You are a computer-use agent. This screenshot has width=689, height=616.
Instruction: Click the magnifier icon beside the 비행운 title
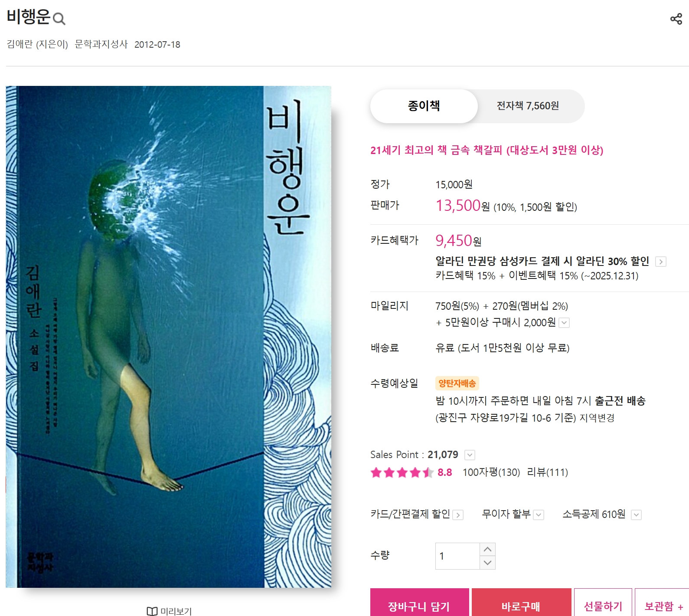pyautogui.click(x=59, y=19)
